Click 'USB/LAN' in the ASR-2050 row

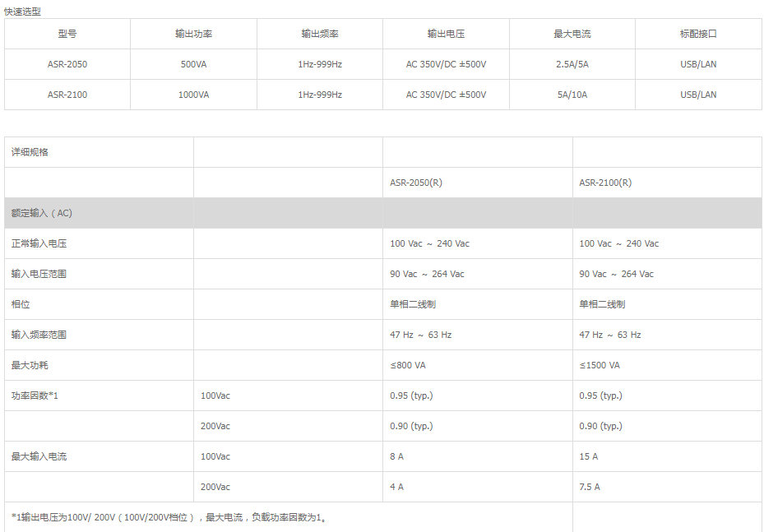click(x=698, y=64)
